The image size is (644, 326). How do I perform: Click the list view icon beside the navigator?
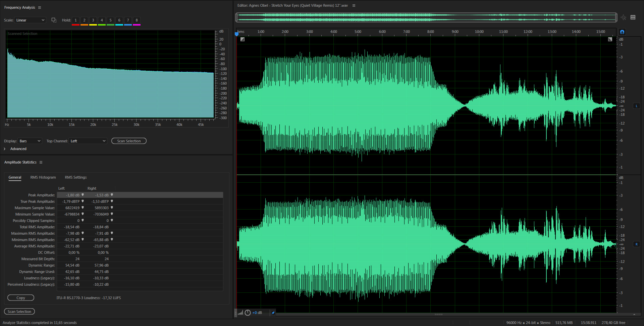633,17
